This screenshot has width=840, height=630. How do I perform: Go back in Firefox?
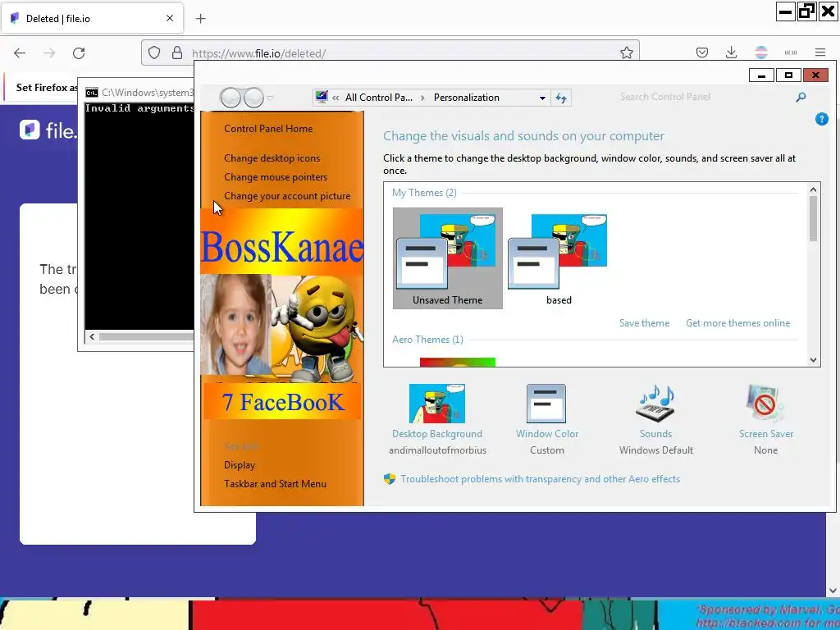coord(20,53)
